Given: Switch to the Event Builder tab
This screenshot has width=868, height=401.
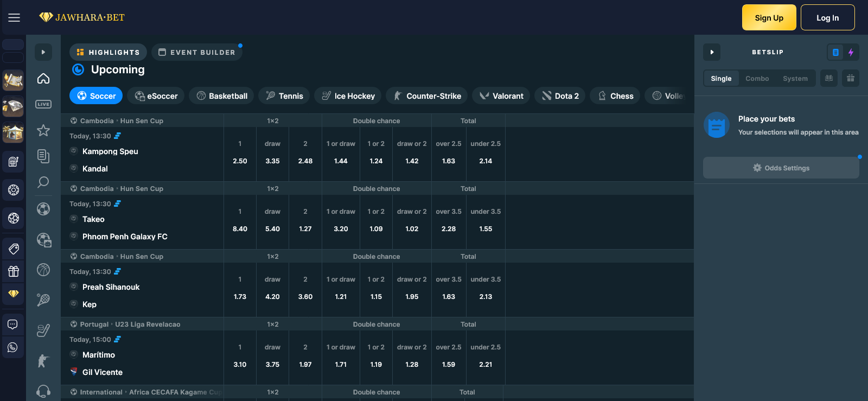Looking at the screenshot, I should click(x=197, y=52).
